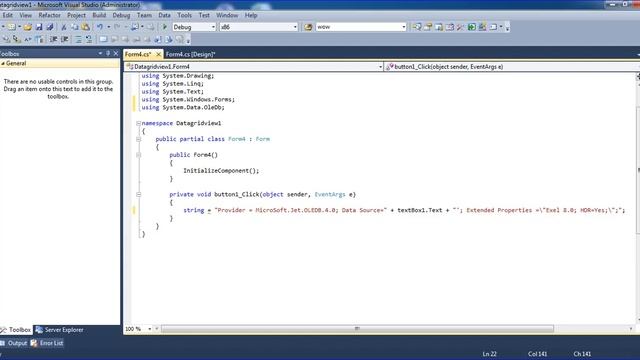
Task: Open the Debug menu
Action: (x=121, y=15)
